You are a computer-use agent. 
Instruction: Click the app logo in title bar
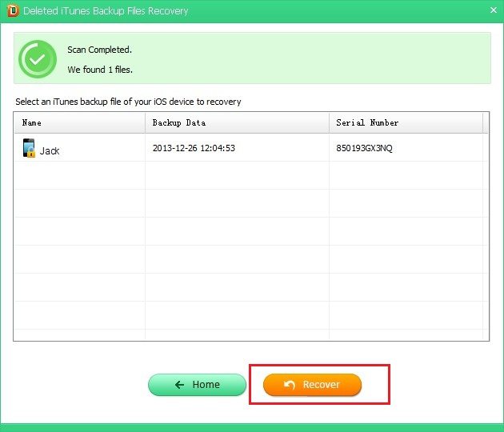pyautogui.click(x=13, y=10)
